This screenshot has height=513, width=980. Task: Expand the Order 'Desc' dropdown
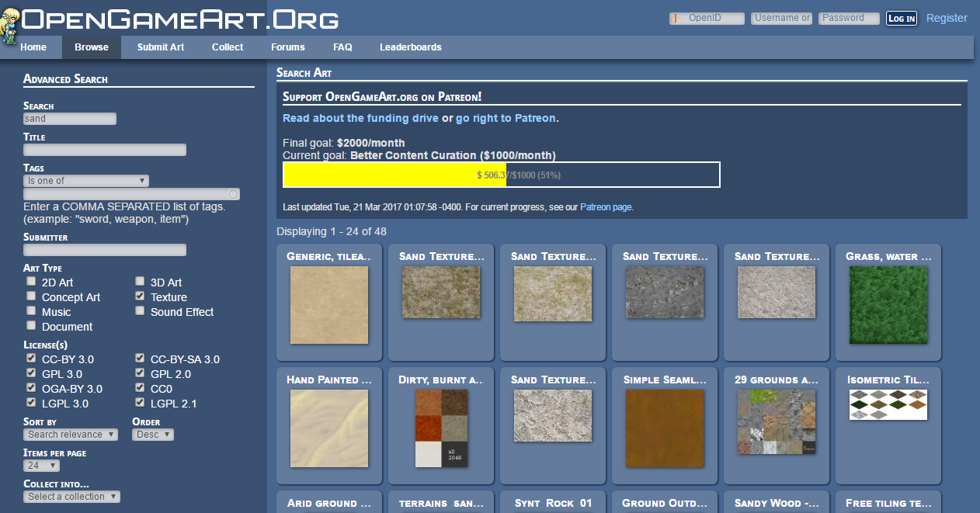tap(153, 435)
